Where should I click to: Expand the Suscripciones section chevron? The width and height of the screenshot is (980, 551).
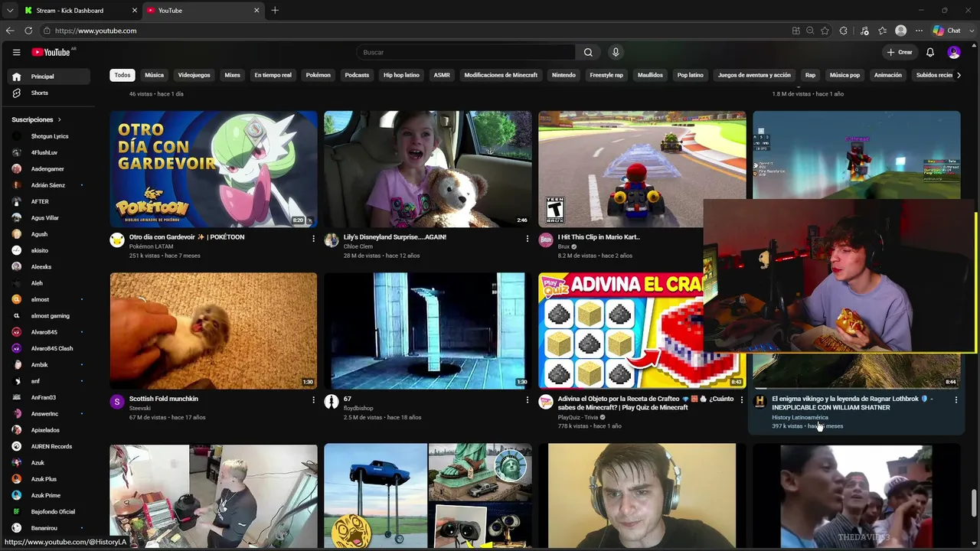[x=59, y=120]
